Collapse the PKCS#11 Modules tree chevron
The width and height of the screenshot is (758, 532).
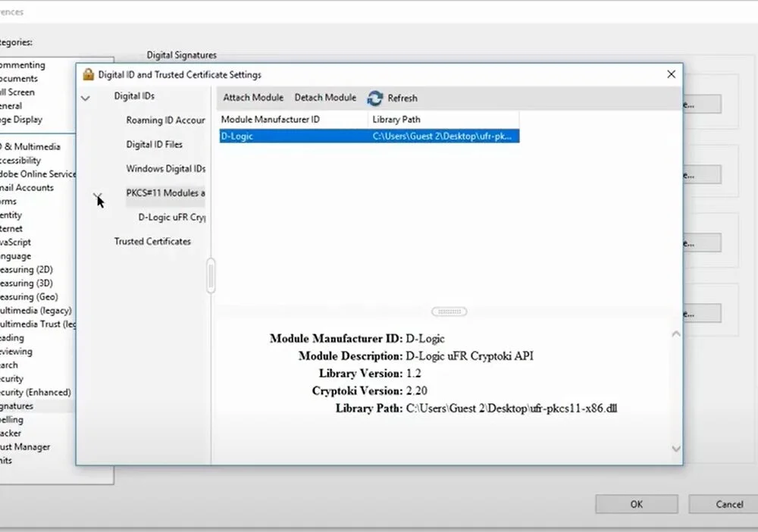[98, 196]
